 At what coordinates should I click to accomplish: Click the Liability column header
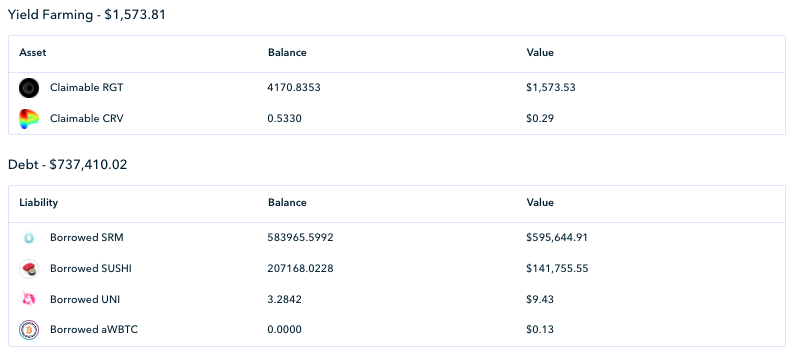[39, 202]
